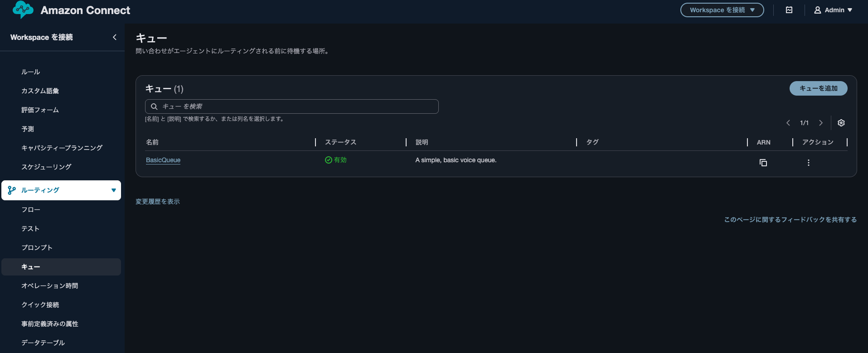Go to クイック接続 page
Viewport: 868px width, 353px height.
pyautogui.click(x=40, y=305)
